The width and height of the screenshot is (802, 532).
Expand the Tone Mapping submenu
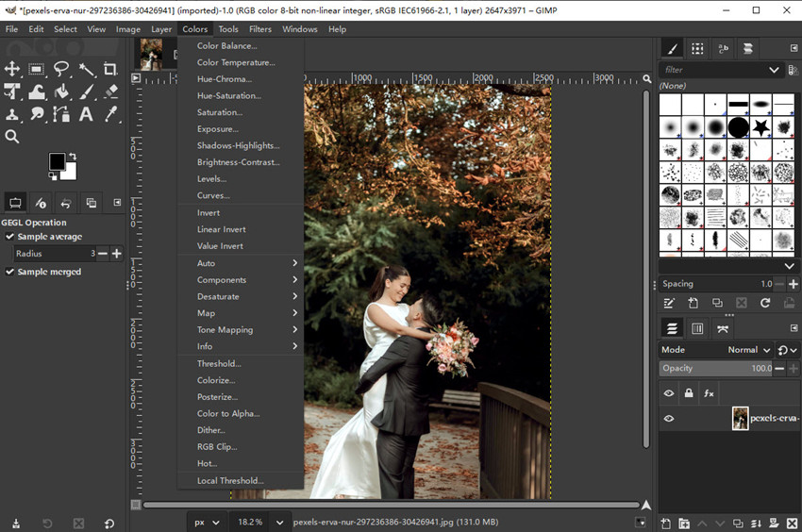241,330
